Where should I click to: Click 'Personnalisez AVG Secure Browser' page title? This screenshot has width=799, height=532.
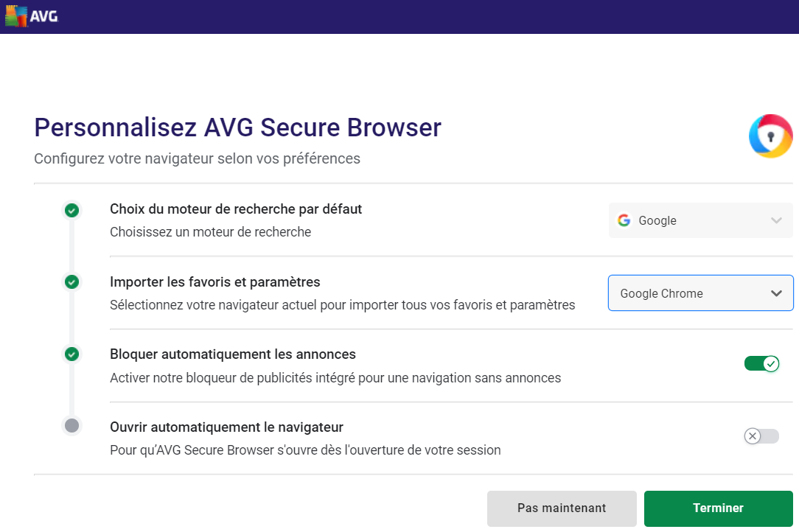pyautogui.click(x=237, y=127)
